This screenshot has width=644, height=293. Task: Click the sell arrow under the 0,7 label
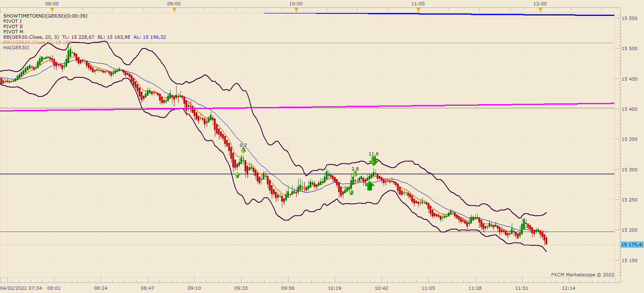pyautogui.click(x=243, y=150)
